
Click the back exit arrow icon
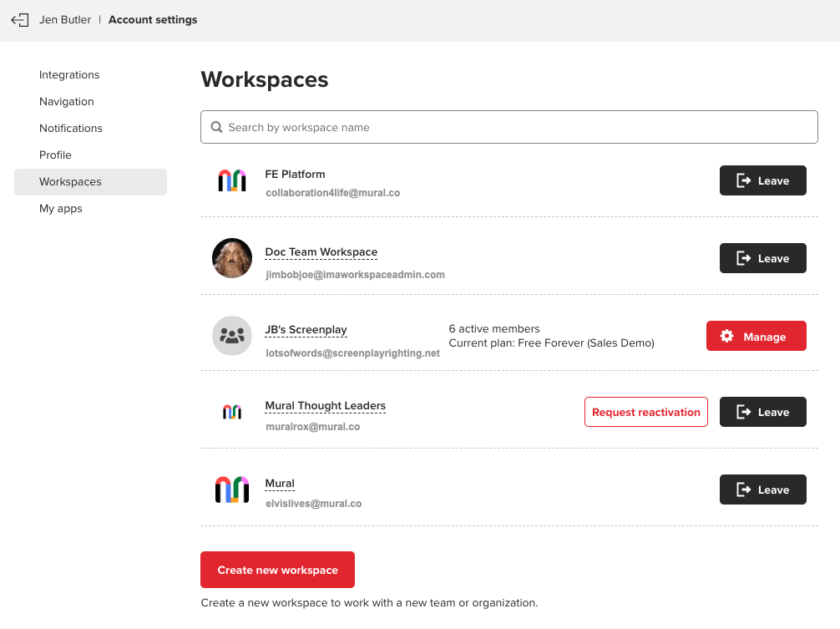[x=20, y=20]
